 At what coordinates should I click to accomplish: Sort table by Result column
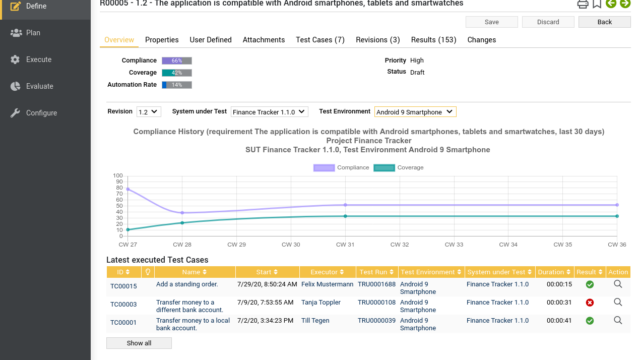point(589,272)
